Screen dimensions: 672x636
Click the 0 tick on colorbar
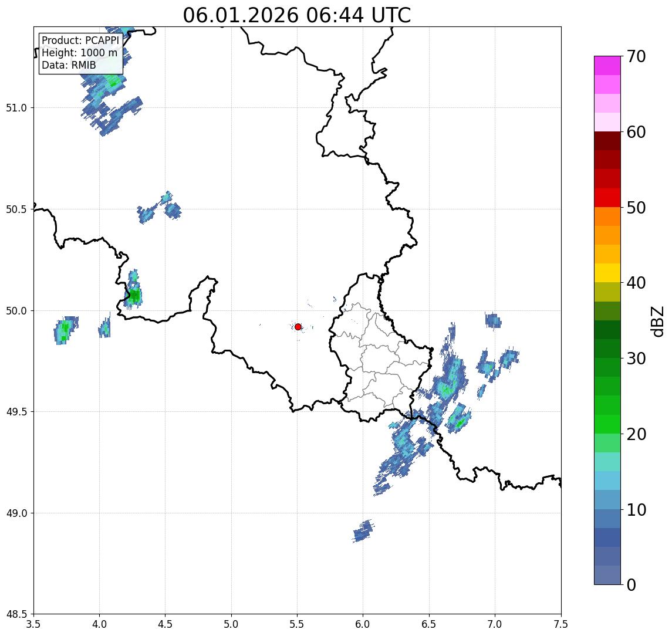click(x=632, y=584)
